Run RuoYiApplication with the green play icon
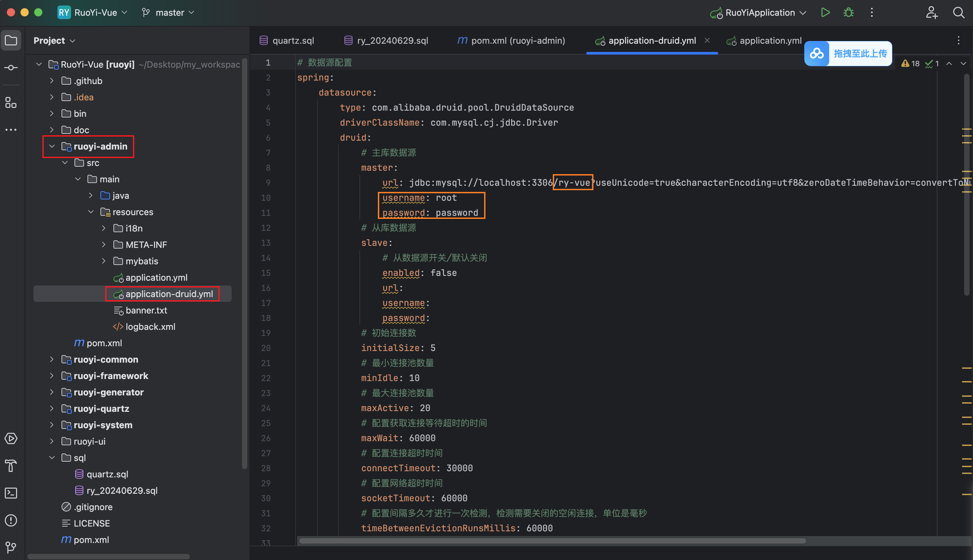 click(825, 12)
